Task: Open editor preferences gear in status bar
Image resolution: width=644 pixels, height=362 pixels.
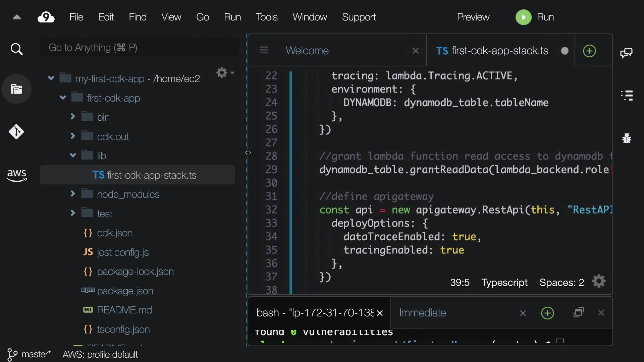Action: (x=599, y=282)
